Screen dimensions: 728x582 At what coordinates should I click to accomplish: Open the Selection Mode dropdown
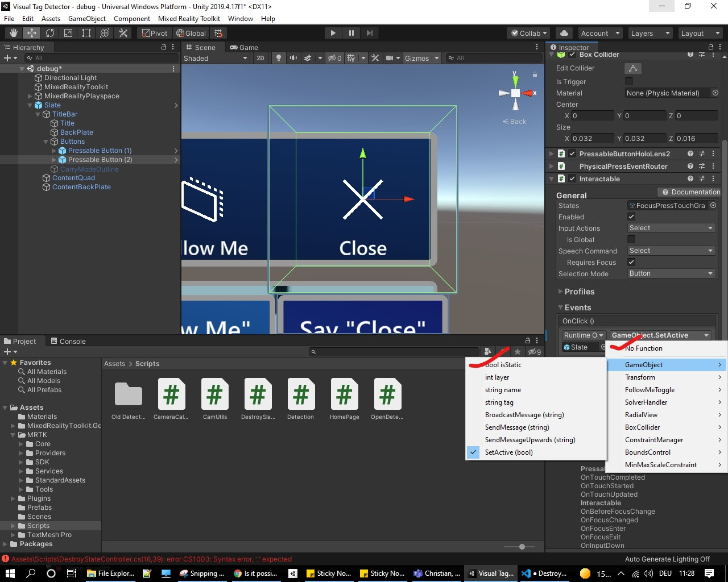(671, 273)
